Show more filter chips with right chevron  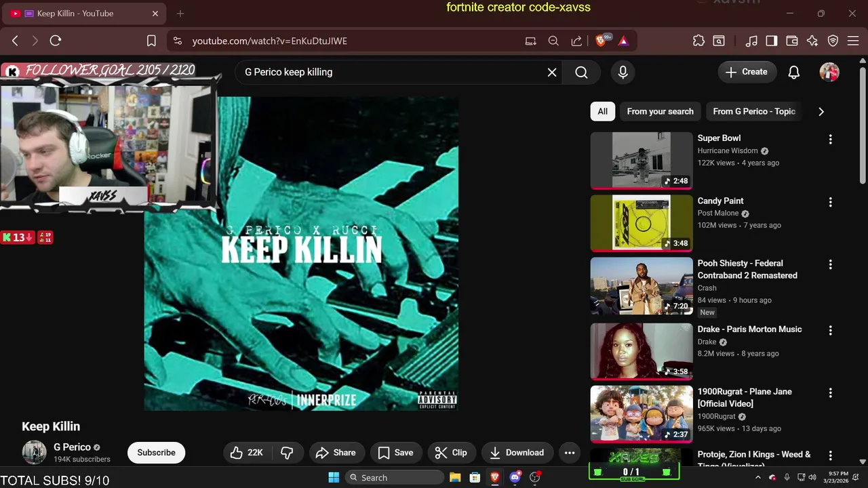point(821,111)
